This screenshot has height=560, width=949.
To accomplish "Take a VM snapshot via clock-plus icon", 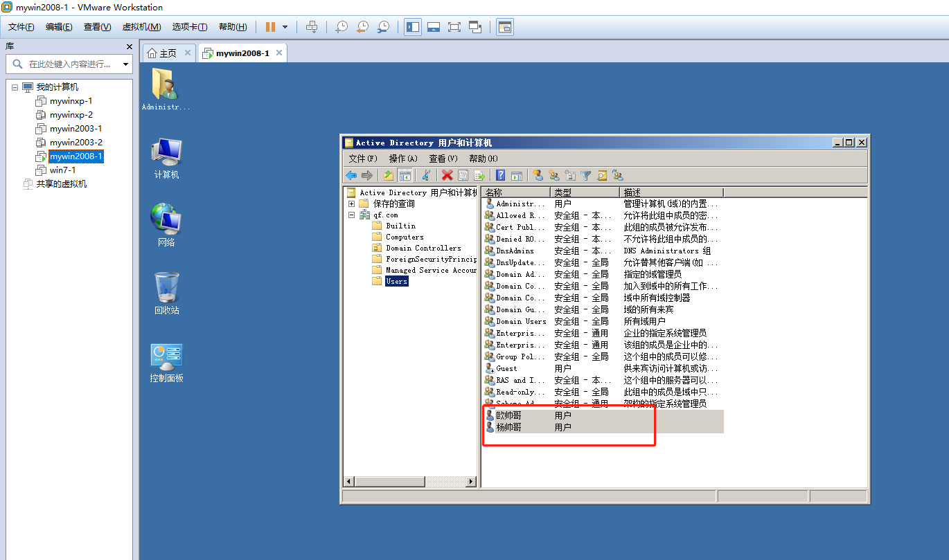I will pos(342,26).
